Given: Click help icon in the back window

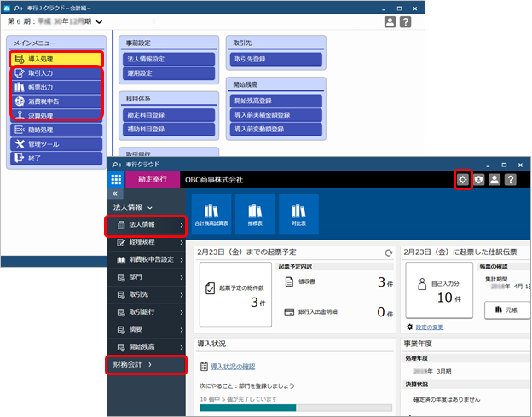Looking at the screenshot, I should click(406, 22).
